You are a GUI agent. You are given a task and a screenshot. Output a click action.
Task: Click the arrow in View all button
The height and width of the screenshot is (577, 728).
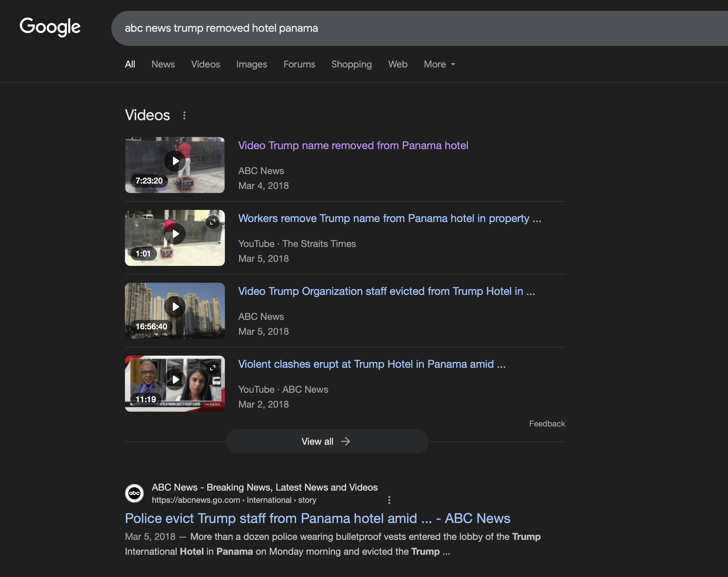[x=345, y=441]
